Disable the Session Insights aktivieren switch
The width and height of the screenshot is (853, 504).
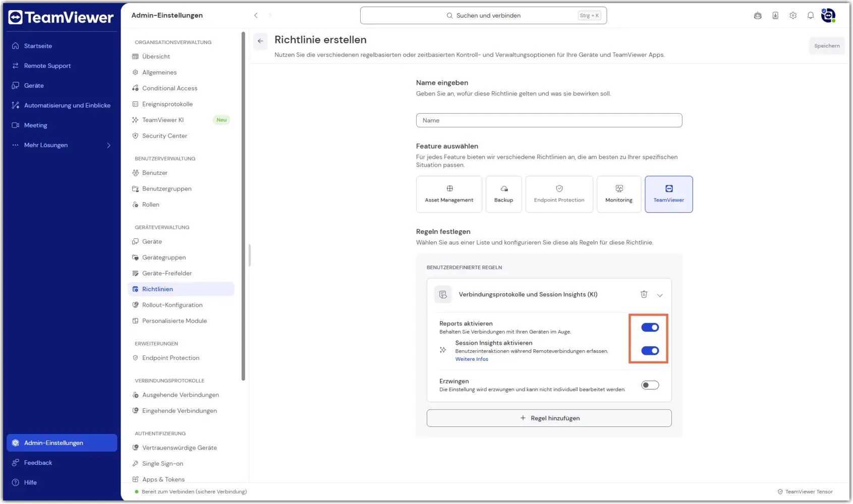pos(650,351)
